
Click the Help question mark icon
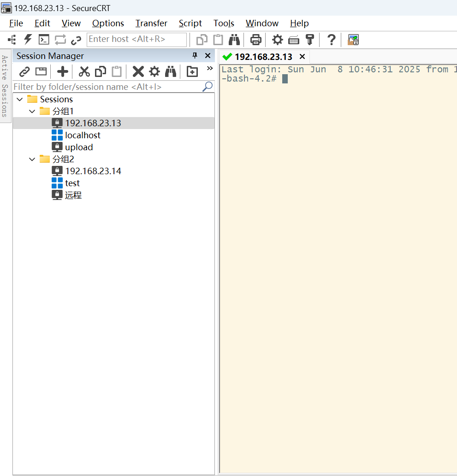tap(331, 40)
